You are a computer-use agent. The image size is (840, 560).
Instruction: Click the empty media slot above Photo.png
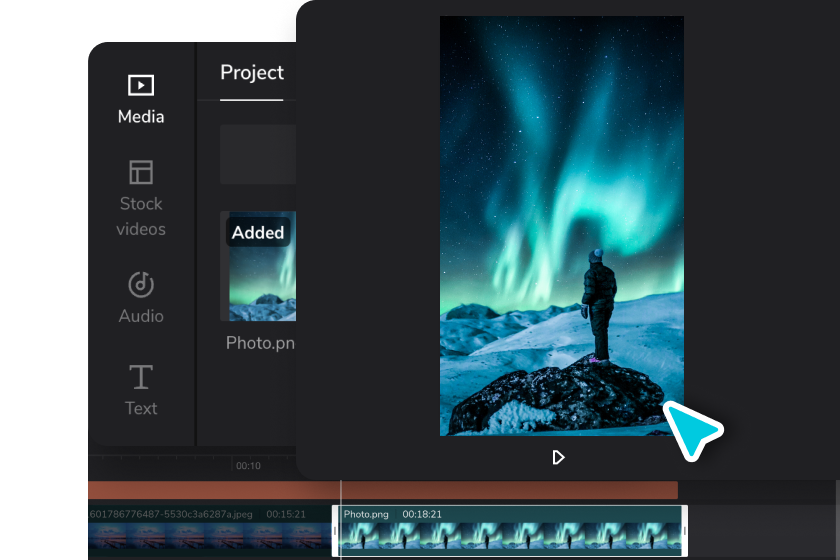258,154
